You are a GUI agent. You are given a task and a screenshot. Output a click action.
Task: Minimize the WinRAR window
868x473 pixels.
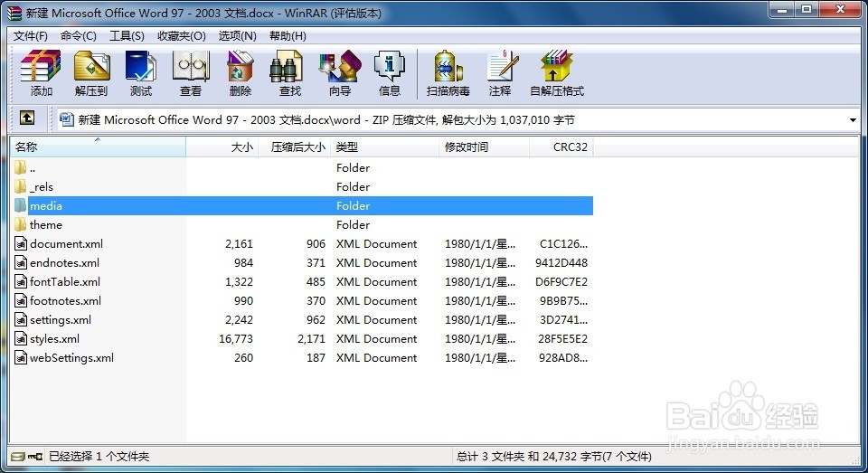[x=781, y=9]
